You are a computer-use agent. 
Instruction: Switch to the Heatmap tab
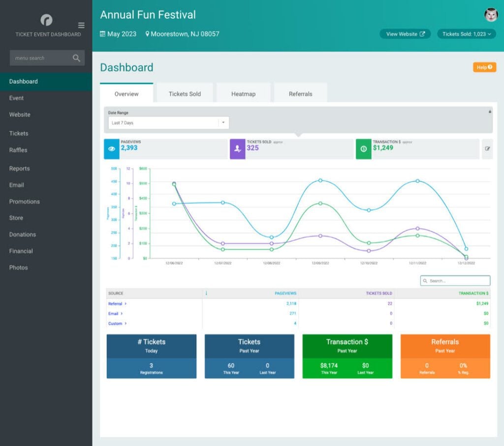tap(243, 94)
